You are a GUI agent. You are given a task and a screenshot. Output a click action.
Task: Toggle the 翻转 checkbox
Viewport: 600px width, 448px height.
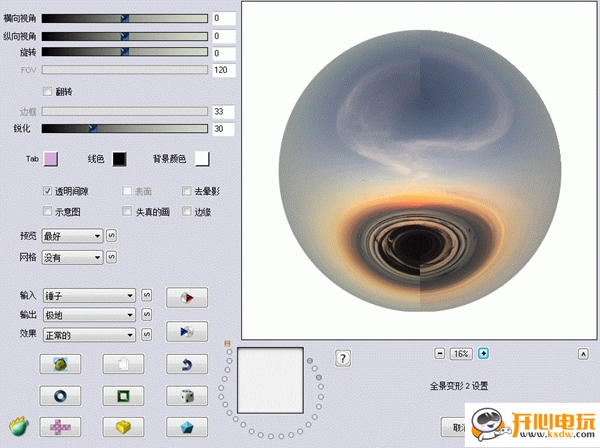pos(47,91)
